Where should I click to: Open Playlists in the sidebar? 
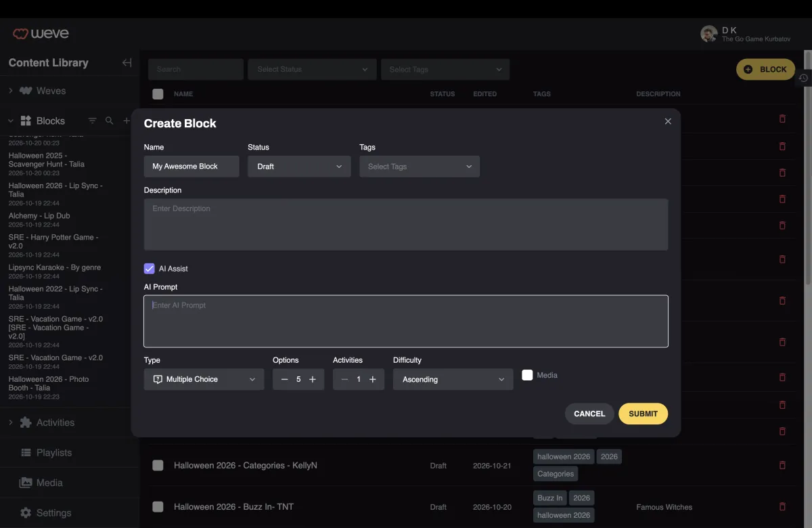[x=54, y=452]
